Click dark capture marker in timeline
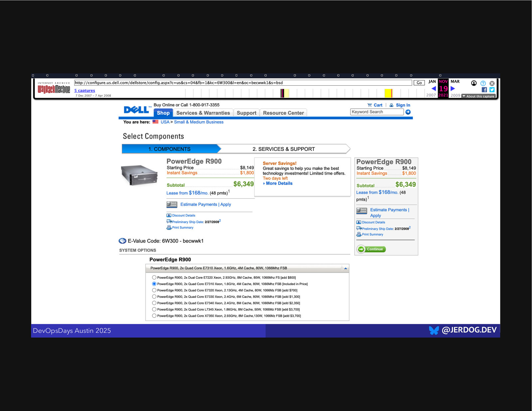 pos(282,93)
